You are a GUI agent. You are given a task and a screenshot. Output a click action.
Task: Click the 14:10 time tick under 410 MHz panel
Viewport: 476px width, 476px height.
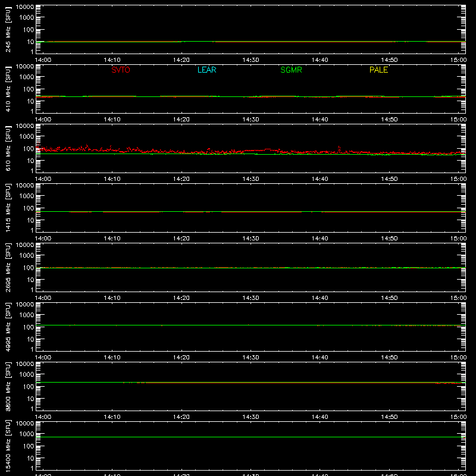click(x=112, y=120)
